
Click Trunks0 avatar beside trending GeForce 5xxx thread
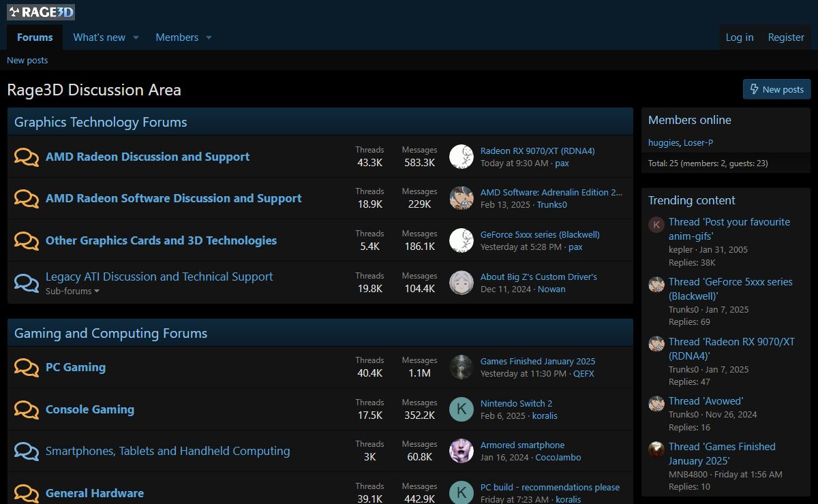656,285
